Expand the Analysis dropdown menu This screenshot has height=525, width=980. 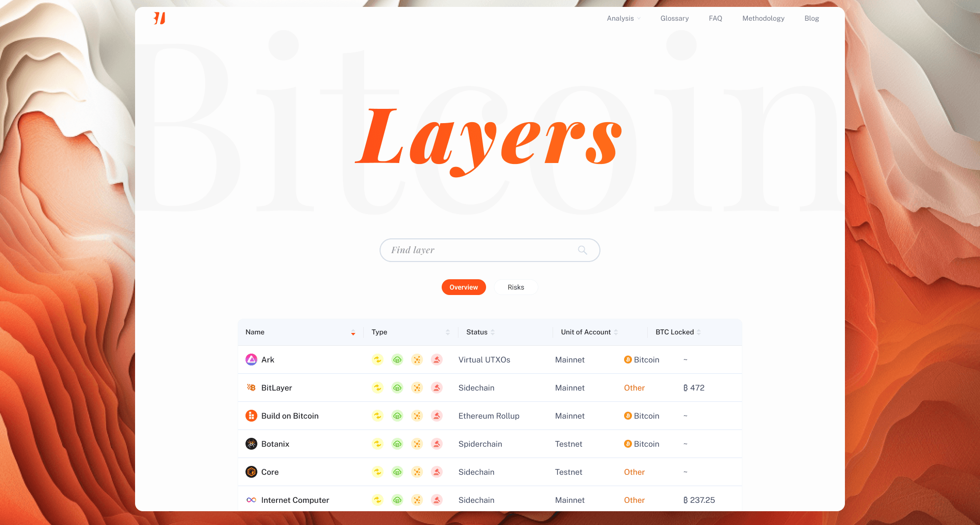pos(624,18)
